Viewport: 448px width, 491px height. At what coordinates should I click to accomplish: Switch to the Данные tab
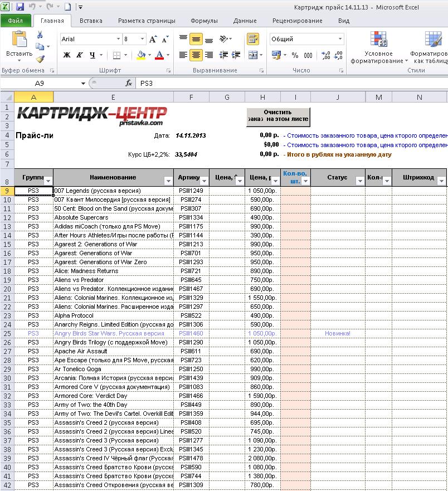(x=245, y=21)
